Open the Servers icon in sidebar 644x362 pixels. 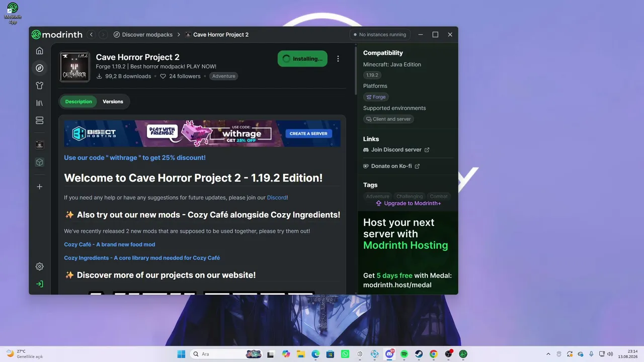click(40, 121)
